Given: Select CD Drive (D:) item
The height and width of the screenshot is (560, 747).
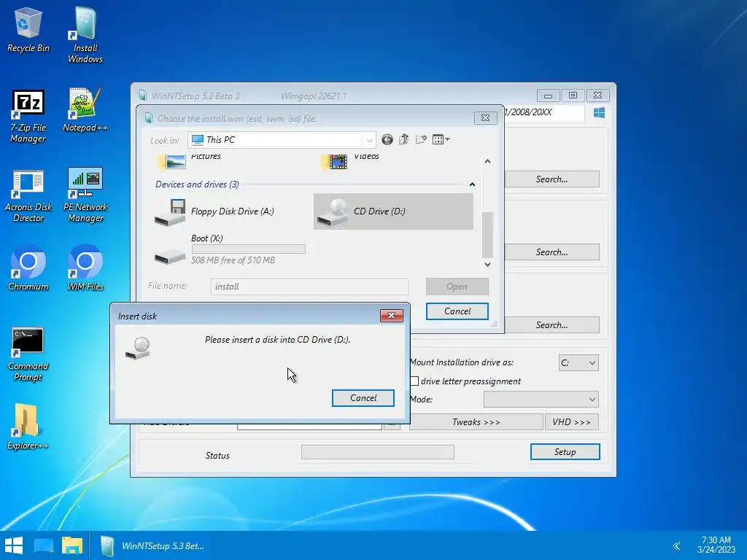Looking at the screenshot, I should (x=393, y=211).
